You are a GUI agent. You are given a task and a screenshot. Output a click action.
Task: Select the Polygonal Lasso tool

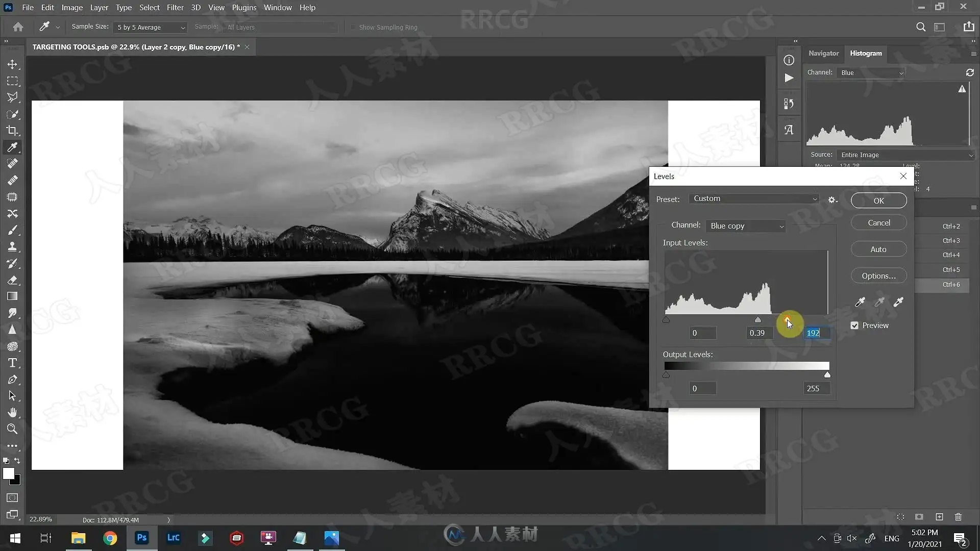[x=13, y=97]
